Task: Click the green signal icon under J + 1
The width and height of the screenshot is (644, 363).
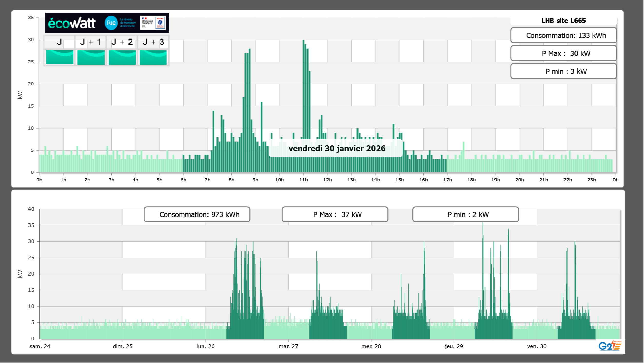Action: [91, 57]
